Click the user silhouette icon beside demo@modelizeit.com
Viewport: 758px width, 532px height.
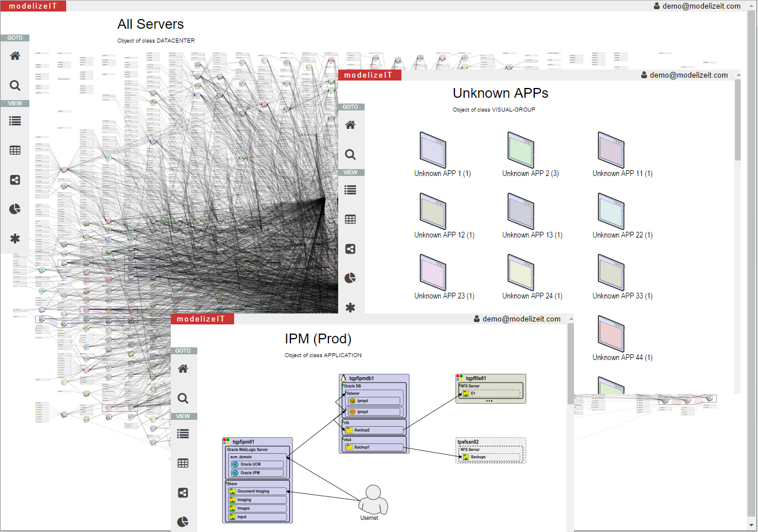tap(657, 6)
